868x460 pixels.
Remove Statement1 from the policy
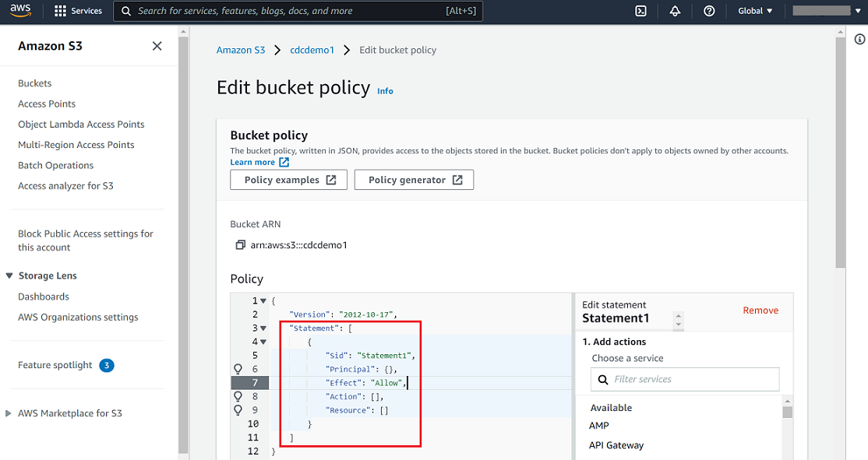760,311
